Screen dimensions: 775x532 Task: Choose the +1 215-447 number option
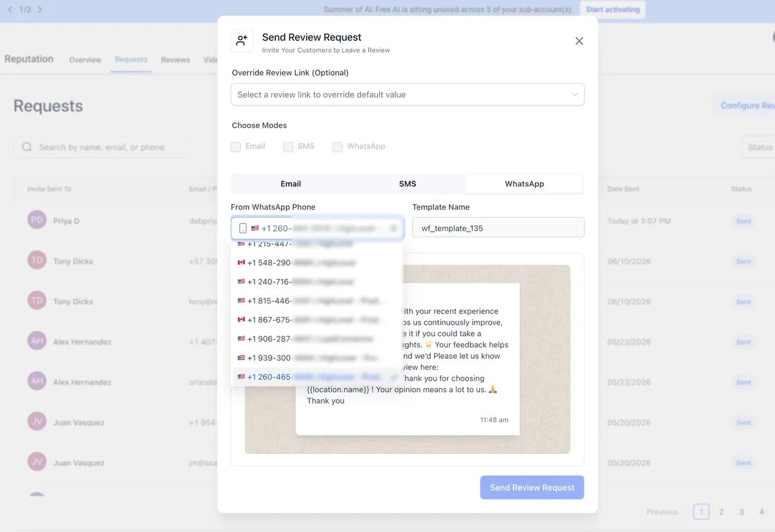(317, 245)
